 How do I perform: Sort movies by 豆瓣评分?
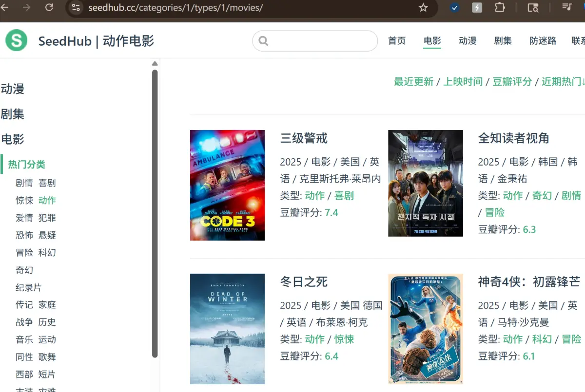pos(512,82)
